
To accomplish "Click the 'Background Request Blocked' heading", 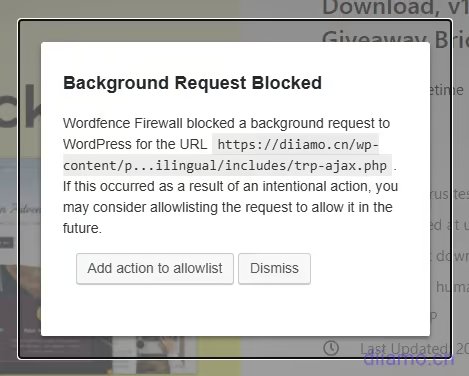I will tap(192, 83).
